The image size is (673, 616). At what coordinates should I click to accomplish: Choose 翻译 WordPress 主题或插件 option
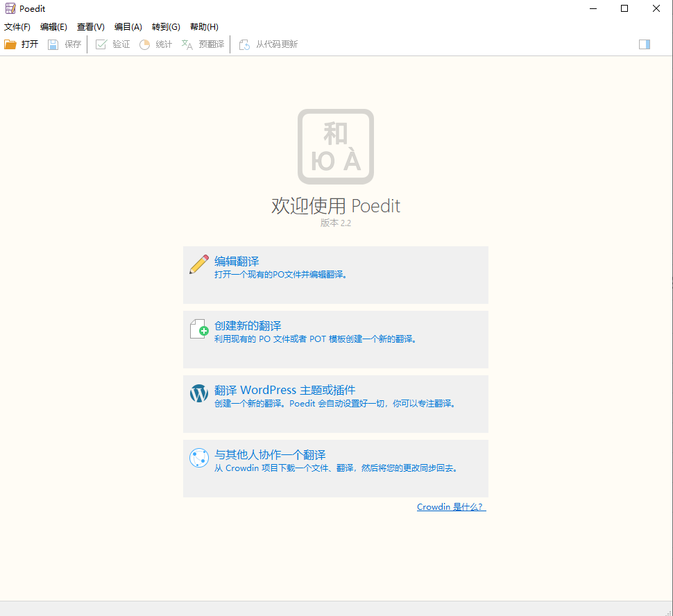click(284, 391)
